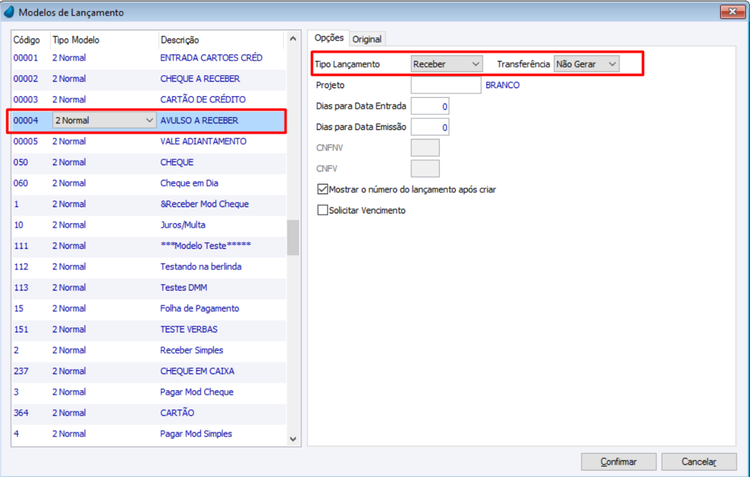Toggle 'Mostrar o número do lançamento após criar'
The height and width of the screenshot is (477, 750).
[322, 189]
